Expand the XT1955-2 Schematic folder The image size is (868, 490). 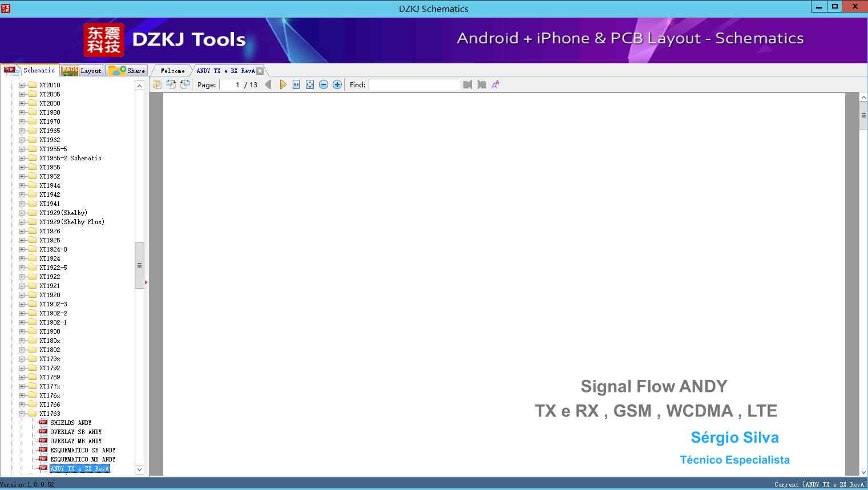point(22,158)
